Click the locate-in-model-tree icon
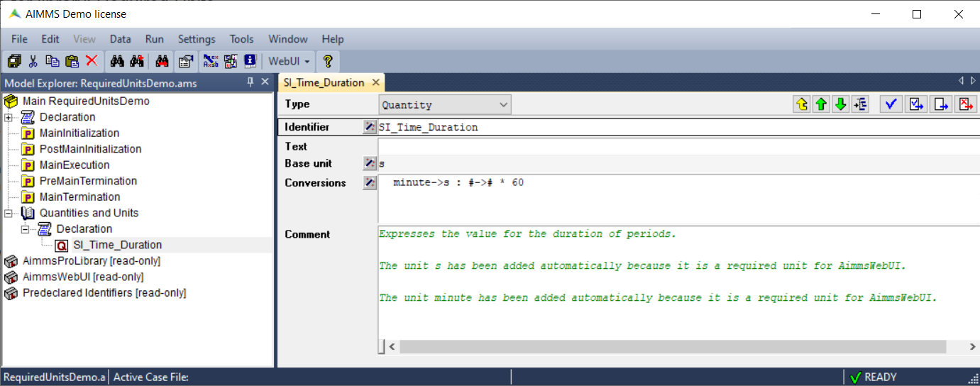The image size is (980, 386). [x=860, y=105]
